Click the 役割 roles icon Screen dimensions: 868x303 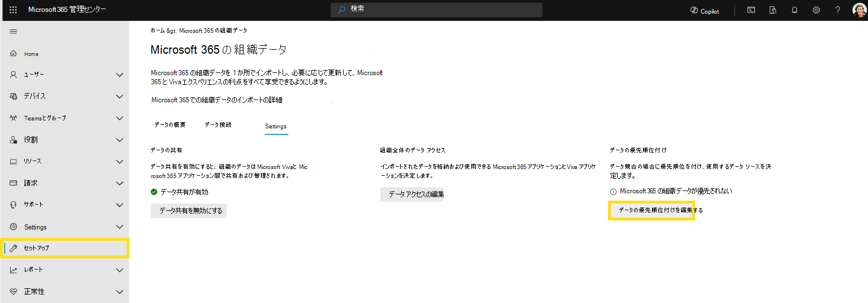tap(14, 140)
